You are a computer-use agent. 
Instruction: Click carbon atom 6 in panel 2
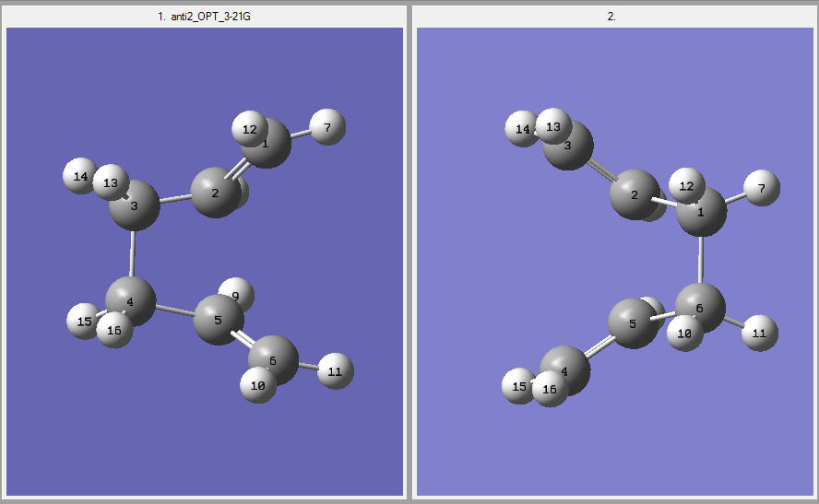coord(700,309)
